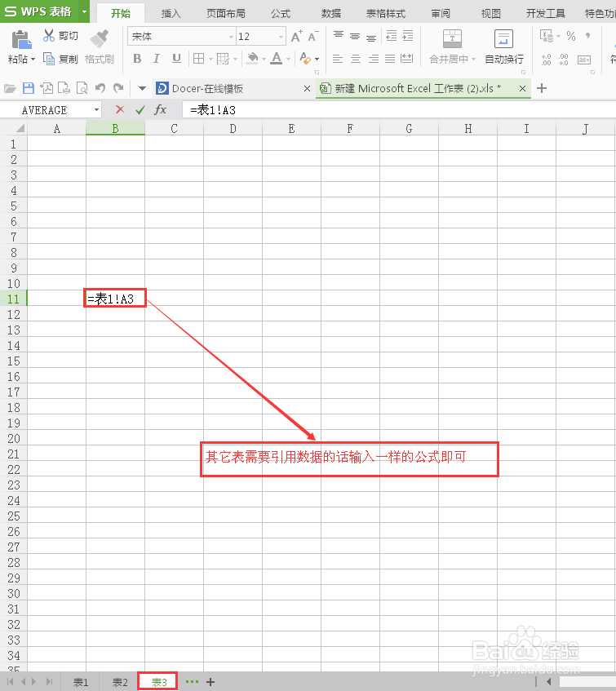Image resolution: width=616 pixels, height=691 pixels.
Task: Select the Format Painter brush
Action: 100,39
